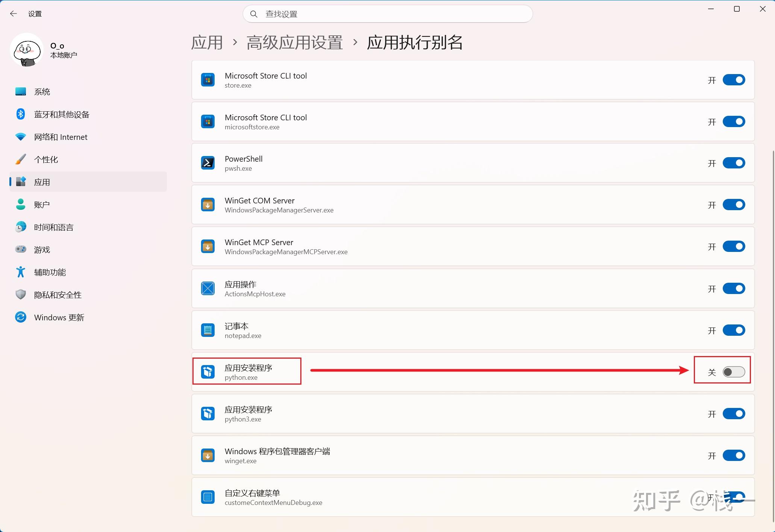
Task: Turn off ActionsMcpHost.exe alias toggle
Action: coord(734,288)
